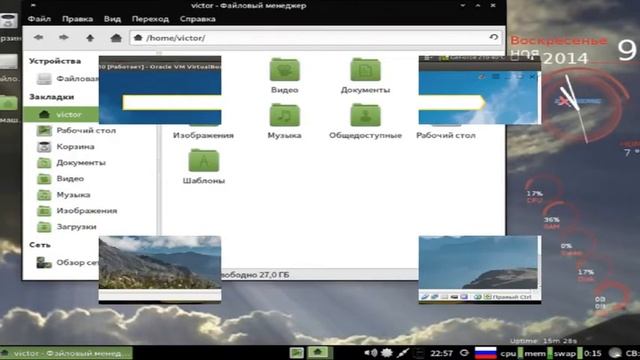
Task: Open the volume speaker icon in tray
Action: 371,353
